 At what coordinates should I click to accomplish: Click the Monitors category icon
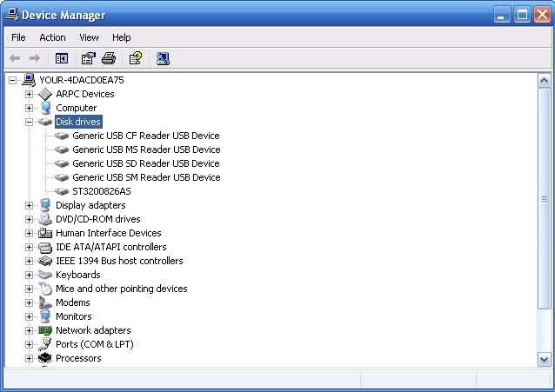point(45,316)
